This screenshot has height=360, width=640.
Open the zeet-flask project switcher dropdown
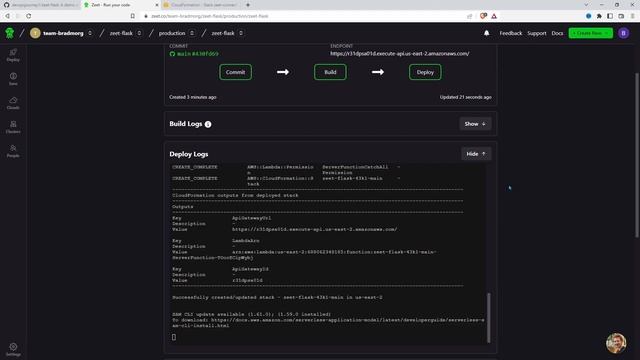(x=139, y=33)
